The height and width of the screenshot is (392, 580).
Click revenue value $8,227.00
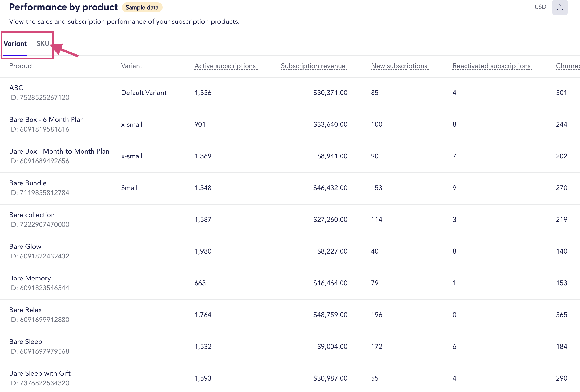(x=332, y=251)
